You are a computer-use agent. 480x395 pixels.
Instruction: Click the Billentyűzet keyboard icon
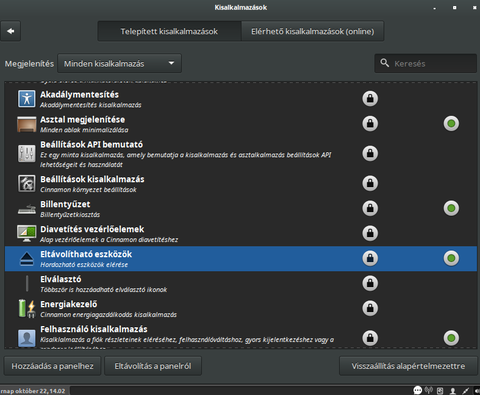(x=27, y=209)
